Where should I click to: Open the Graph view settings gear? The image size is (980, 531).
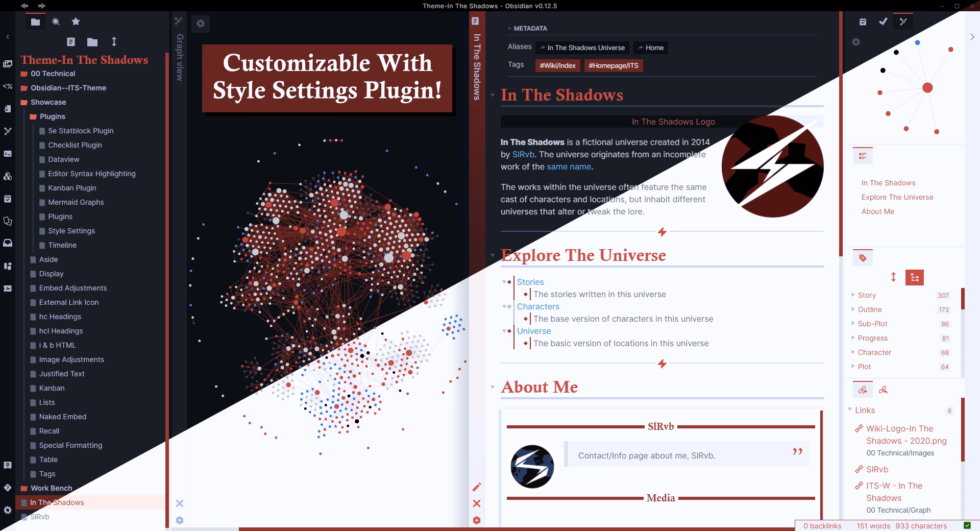coord(201,23)
